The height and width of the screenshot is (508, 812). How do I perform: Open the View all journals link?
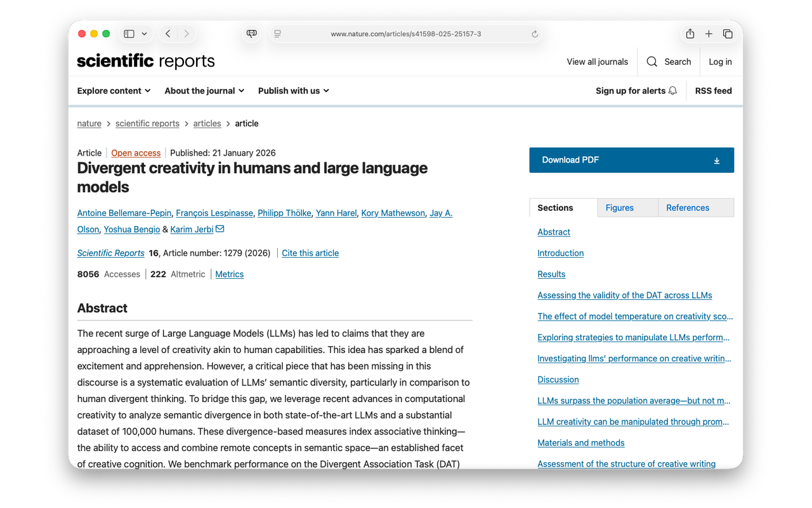click(597, 62)
